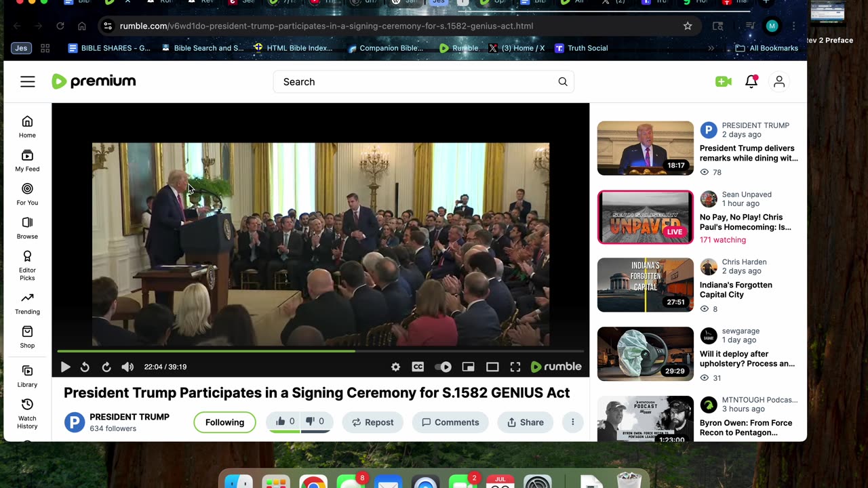The width and height of the screenshot is (868, 488).
Task: Open Rumble bookmark
Action: point(458,48)
